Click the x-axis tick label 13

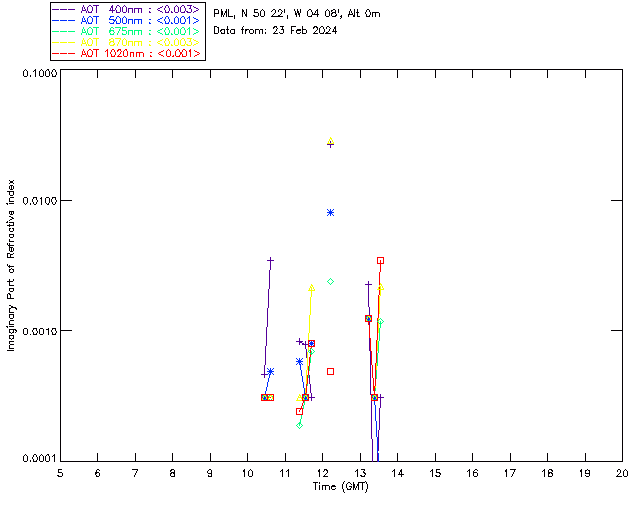click(360, 473)
